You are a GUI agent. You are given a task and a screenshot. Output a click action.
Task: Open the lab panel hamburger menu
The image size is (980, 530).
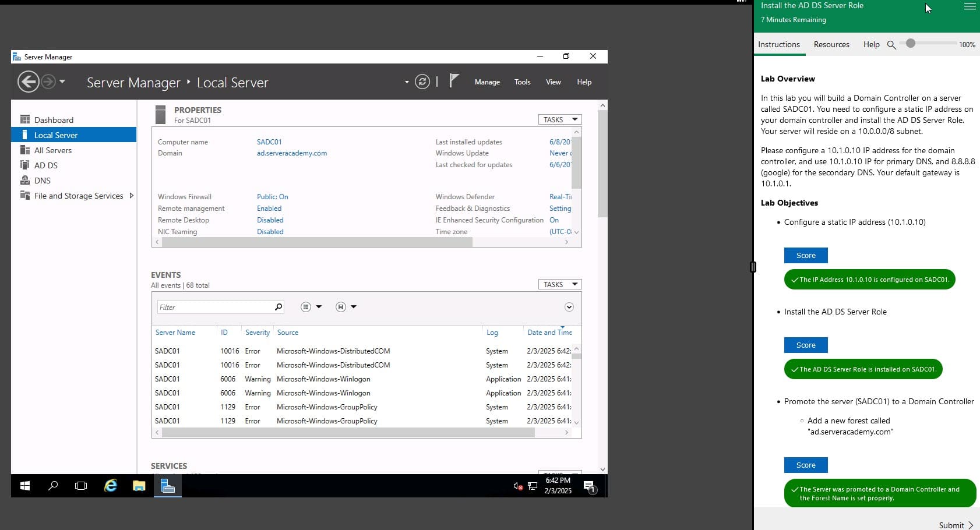(x=970, y=6)
